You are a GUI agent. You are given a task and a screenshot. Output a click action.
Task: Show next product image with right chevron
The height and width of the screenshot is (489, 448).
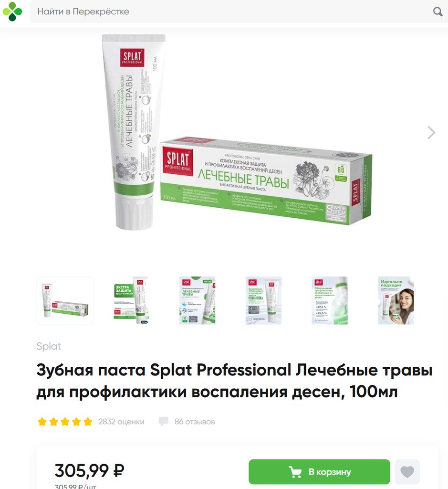point(431,133)
